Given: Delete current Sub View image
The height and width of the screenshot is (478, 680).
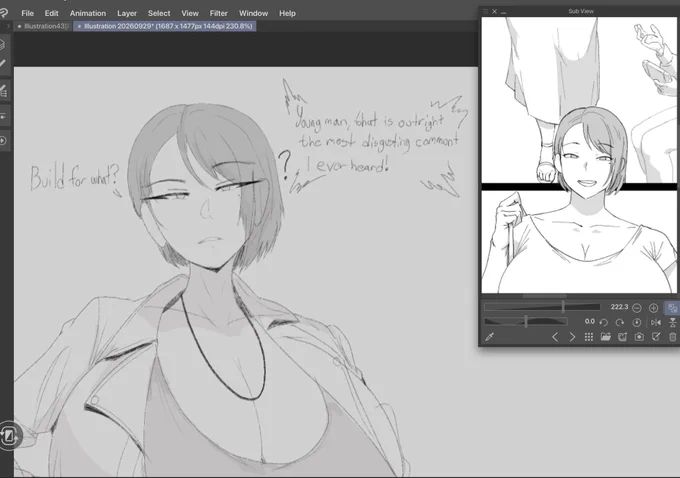Looking at the screenshot, I should coord(673,337).
